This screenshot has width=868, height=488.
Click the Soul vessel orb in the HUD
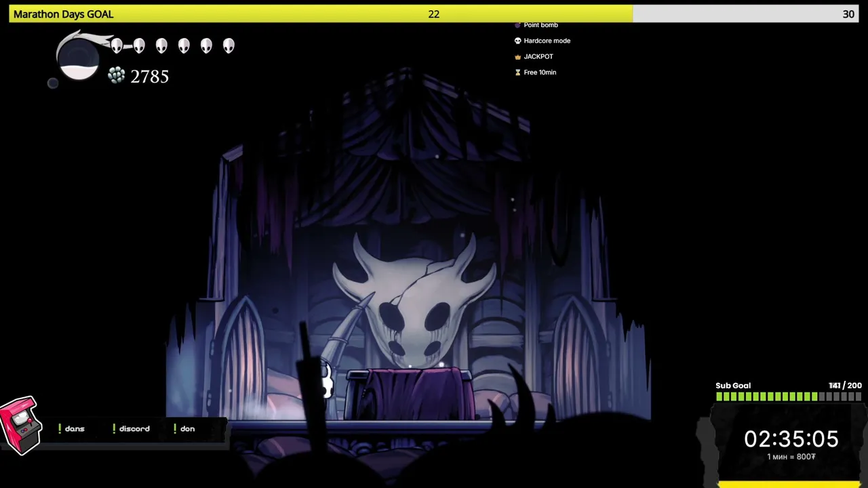pos(79,60)
